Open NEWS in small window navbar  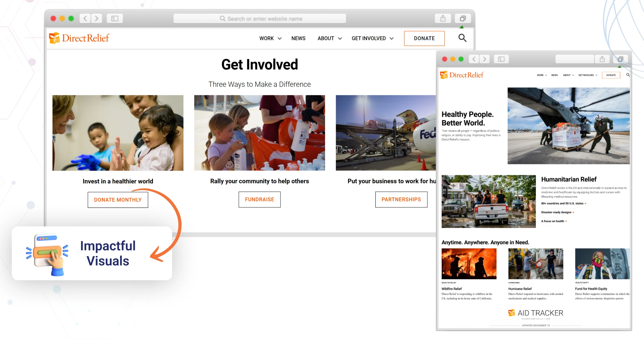[x=554, y=75]
